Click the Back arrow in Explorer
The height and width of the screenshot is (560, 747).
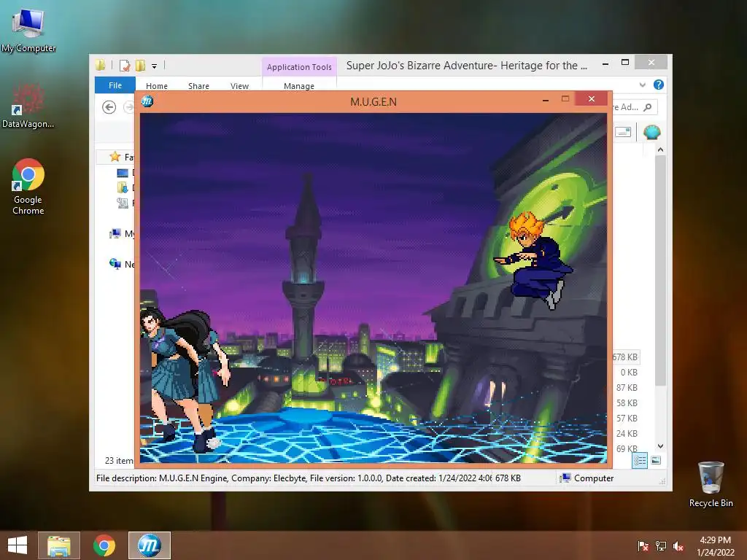(x=109, y=107)
